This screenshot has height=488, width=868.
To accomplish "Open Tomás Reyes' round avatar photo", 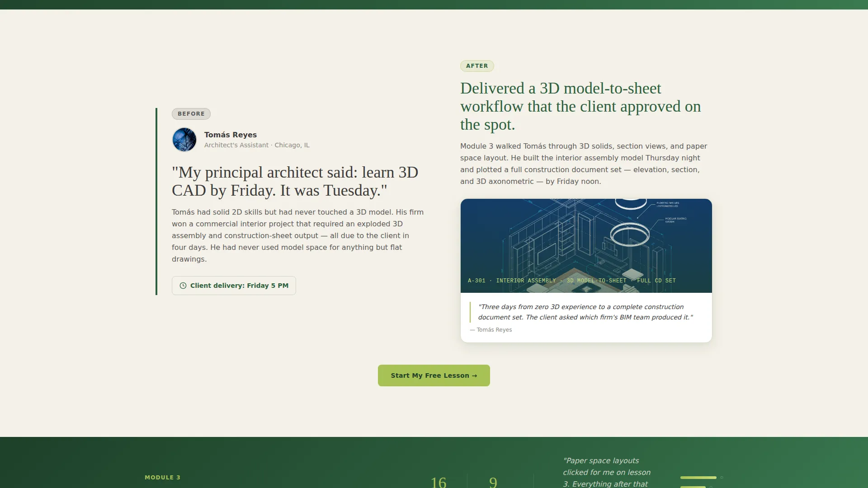I will point(184,140).
